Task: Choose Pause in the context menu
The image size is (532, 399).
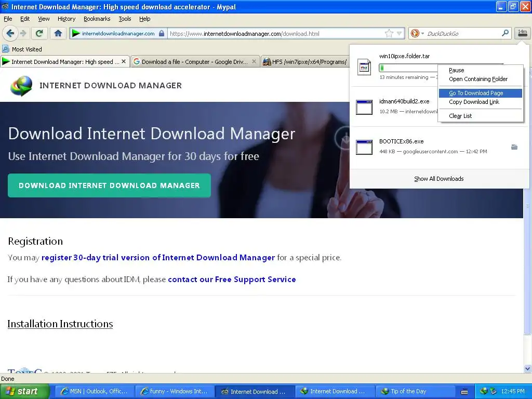Action: [x=481, y=70]
